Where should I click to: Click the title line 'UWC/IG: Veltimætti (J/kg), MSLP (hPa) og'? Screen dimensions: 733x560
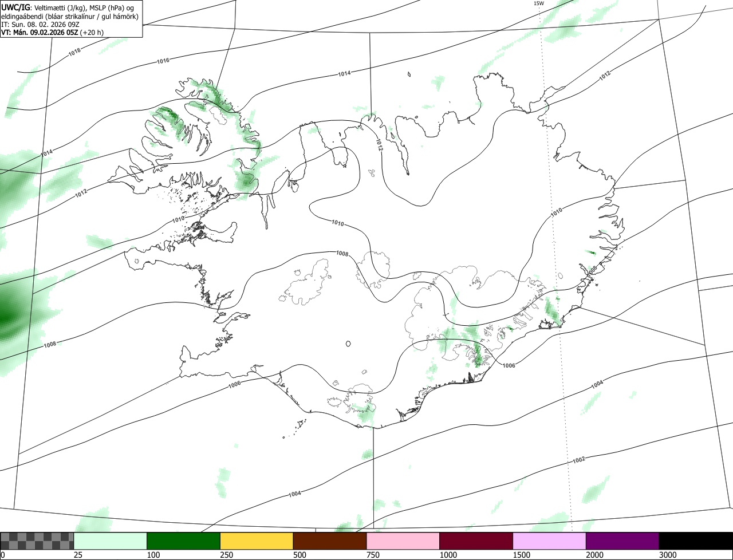tap(68, 7)
